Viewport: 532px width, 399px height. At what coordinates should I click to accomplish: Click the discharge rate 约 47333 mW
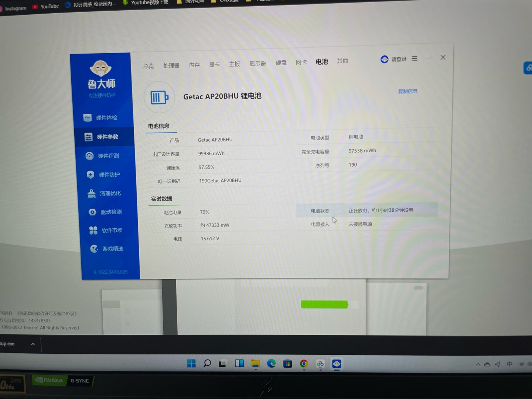[x=215, y=225]
